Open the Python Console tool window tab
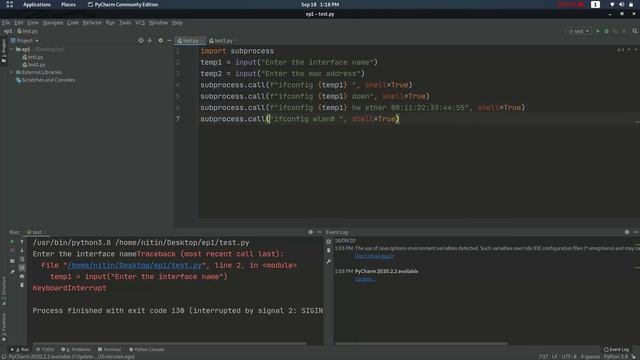 (147, 349)
